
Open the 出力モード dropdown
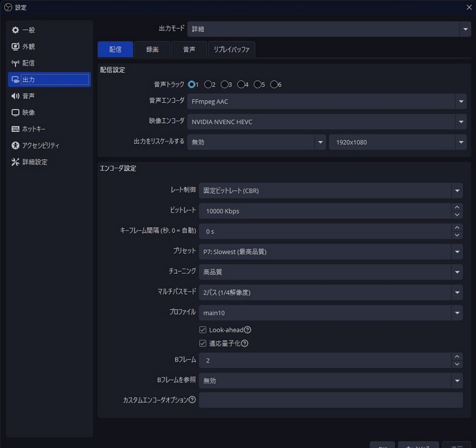[x=329, y=29]
